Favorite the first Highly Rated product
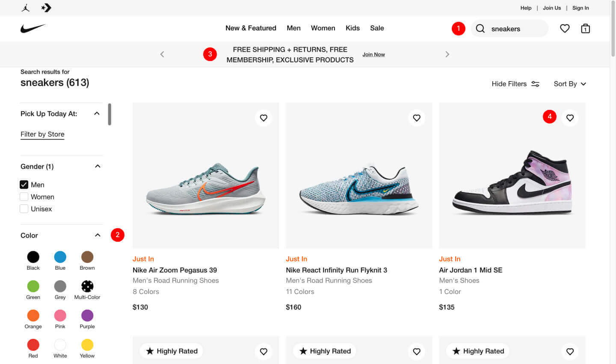The width and height of the screenshot is (616, 364). (264, 352)
